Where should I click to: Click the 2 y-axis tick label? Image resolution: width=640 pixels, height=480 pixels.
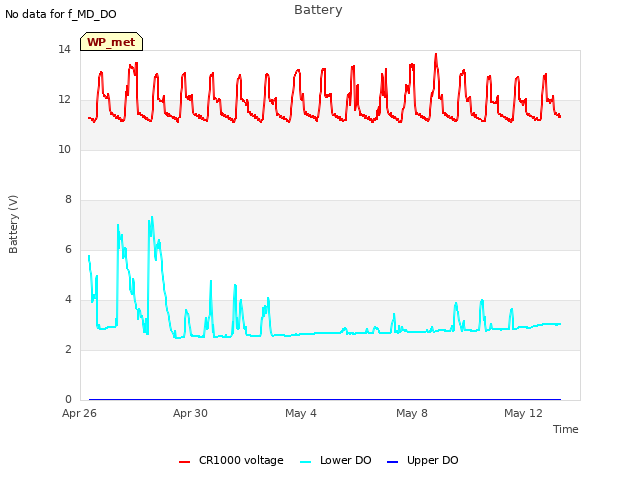68,349
